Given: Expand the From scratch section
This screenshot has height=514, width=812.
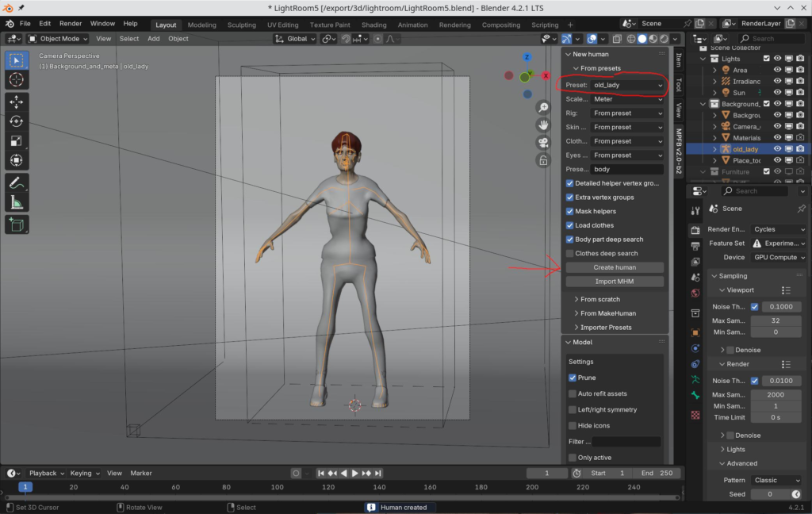Looking at the screenshot, I should coord(599,299).
